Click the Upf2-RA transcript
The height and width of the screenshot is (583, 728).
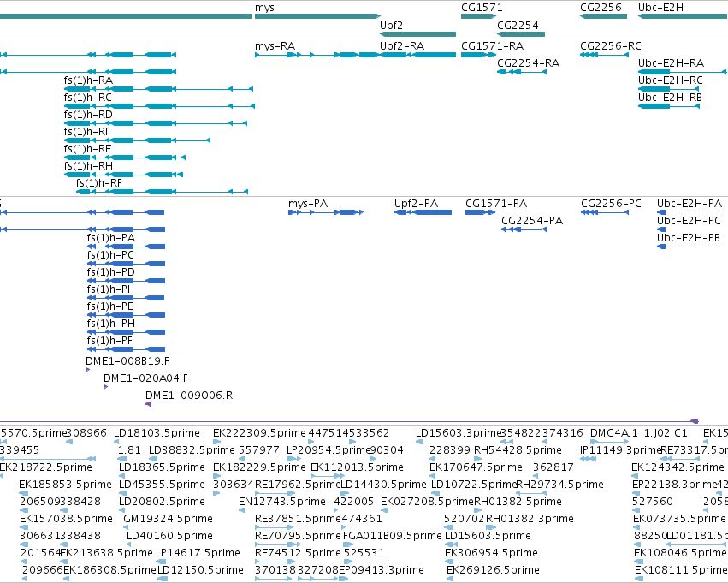pos(417,55)
